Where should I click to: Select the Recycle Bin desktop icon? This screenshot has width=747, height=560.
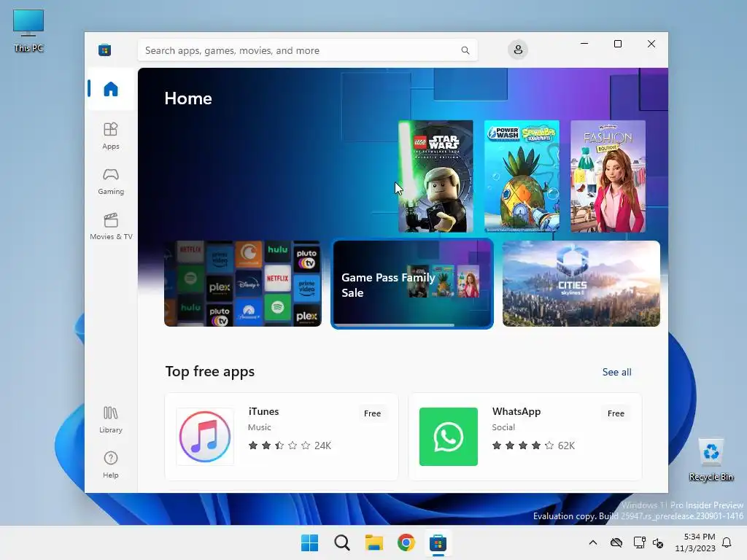[x=711, y=460]
